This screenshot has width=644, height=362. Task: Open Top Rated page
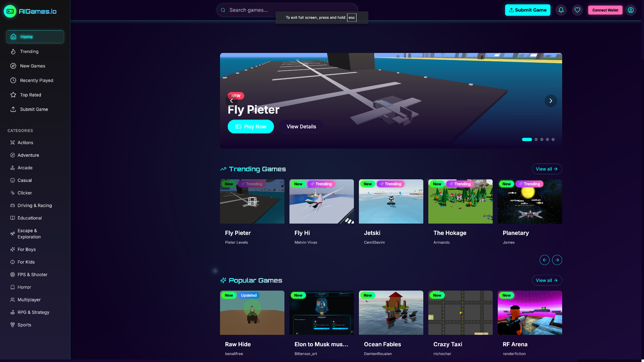(x=35, y=95)
